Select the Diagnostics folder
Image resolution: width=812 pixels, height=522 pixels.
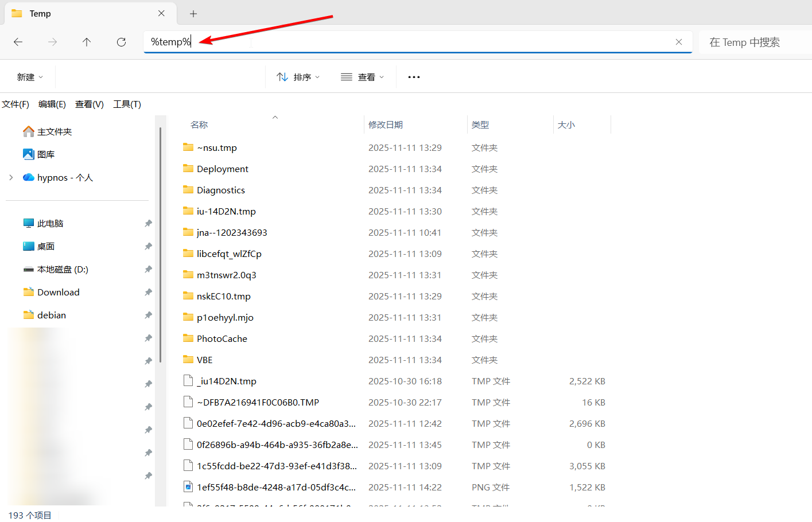pos(220,190)
